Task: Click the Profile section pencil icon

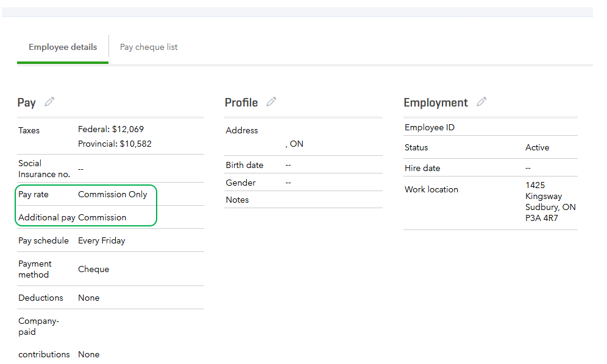Action: [271, 102]
